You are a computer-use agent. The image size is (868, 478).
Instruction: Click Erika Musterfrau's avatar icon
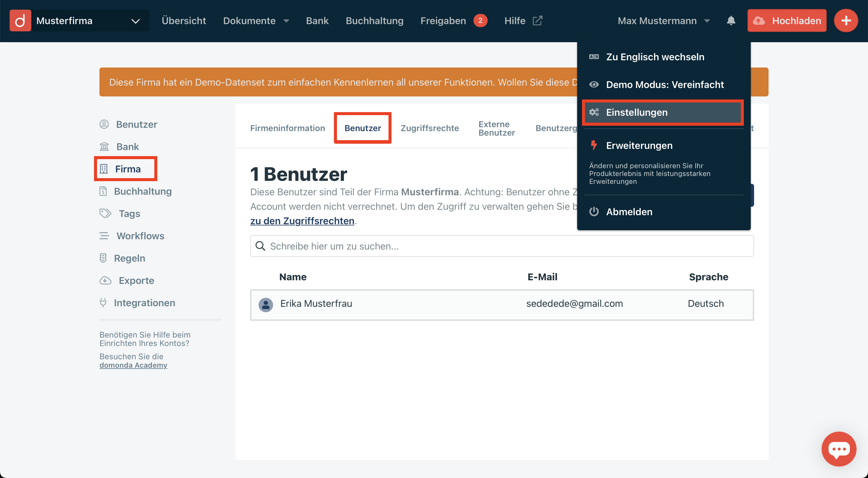tap(266, 305)
